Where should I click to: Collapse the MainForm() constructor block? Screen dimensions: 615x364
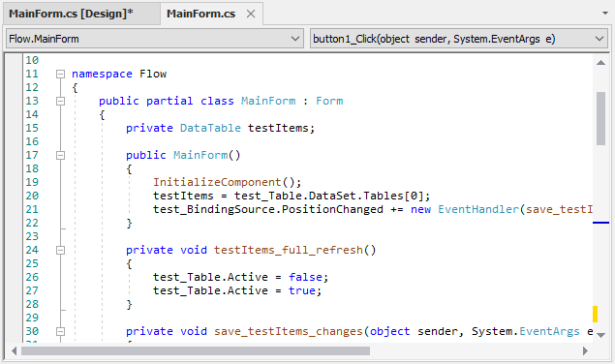60,155
